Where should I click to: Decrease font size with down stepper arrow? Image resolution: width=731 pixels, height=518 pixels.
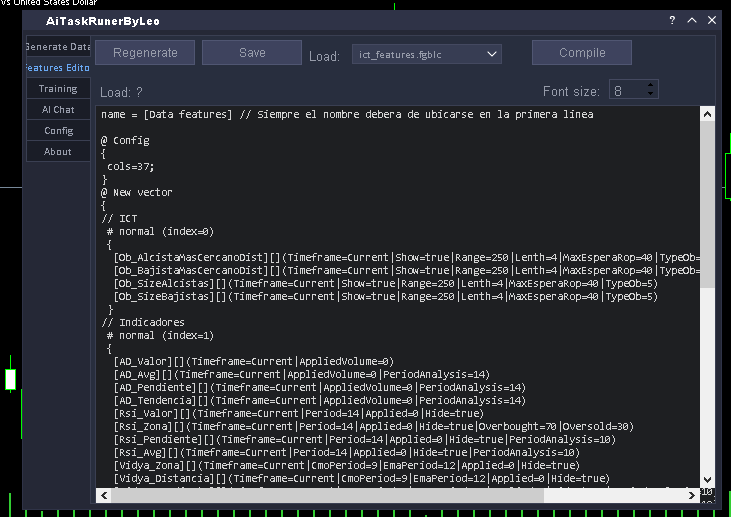(x=652, y=95)
